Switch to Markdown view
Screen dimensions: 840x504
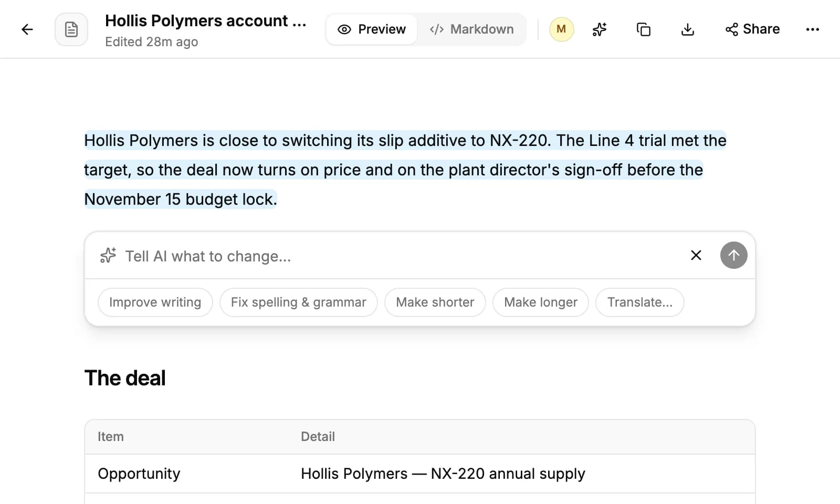[471, 29]
